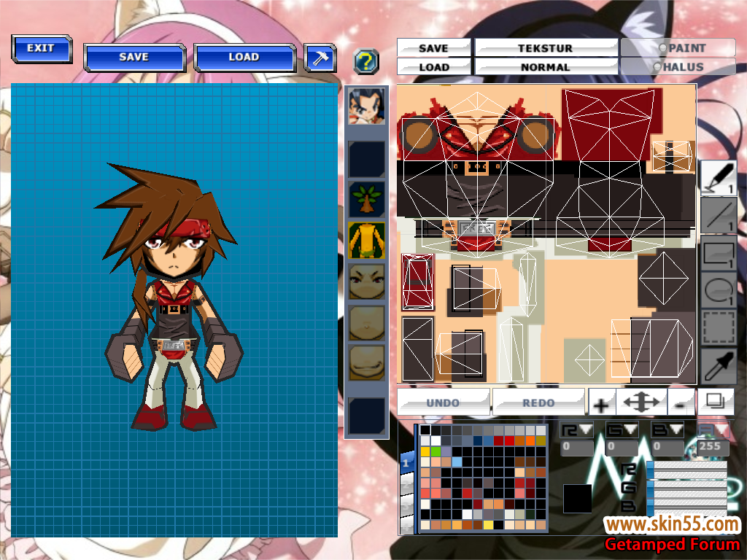747x560 pixels.
Task: Click the white LOAD texture button
Action: (x=434, y=67)
